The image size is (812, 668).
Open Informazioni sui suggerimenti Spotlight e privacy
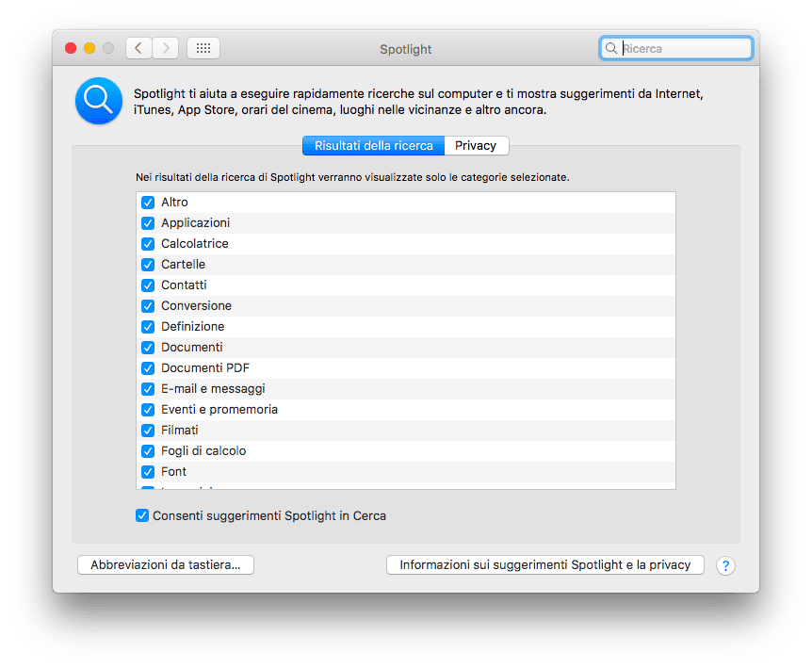pos(544,565)
